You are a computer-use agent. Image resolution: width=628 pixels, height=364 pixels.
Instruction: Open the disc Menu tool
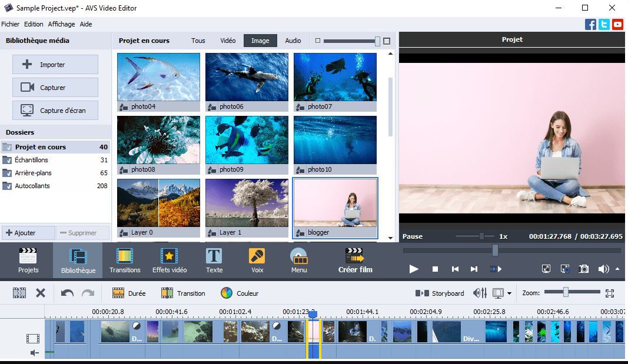[299, 261]
